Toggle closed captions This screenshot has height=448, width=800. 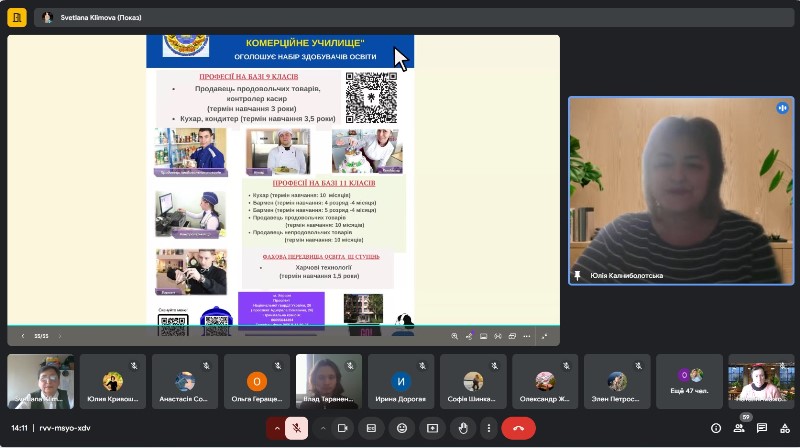click(371, 428)
